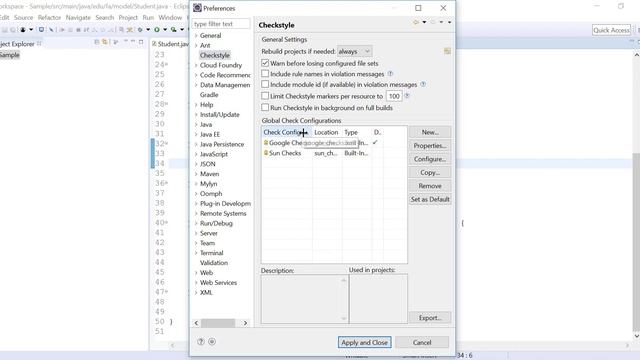
Task: Open the Rebuild projects if needed combo box
Action: click(354, 51)
